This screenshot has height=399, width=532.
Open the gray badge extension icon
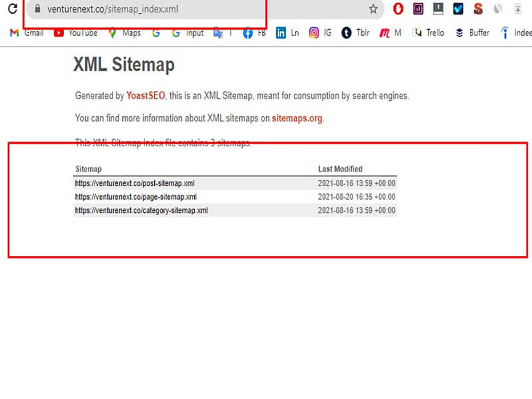(438, 9)
